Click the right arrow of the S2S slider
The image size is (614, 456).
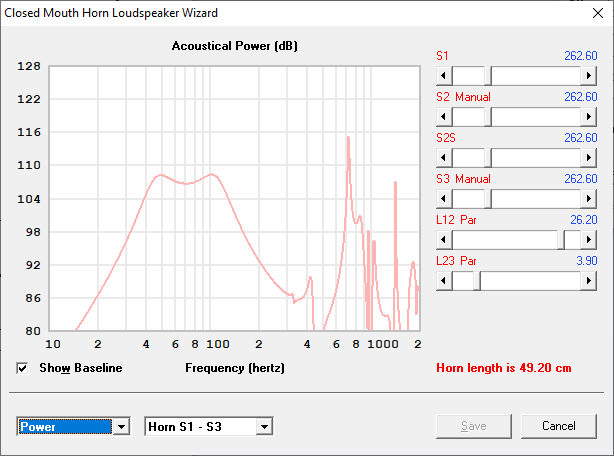(x=588, y=158)
